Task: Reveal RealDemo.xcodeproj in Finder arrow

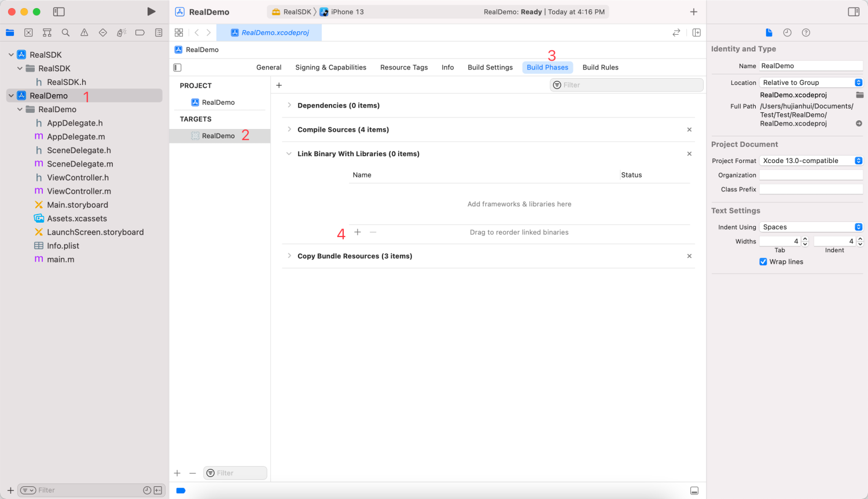Action: 859,124
